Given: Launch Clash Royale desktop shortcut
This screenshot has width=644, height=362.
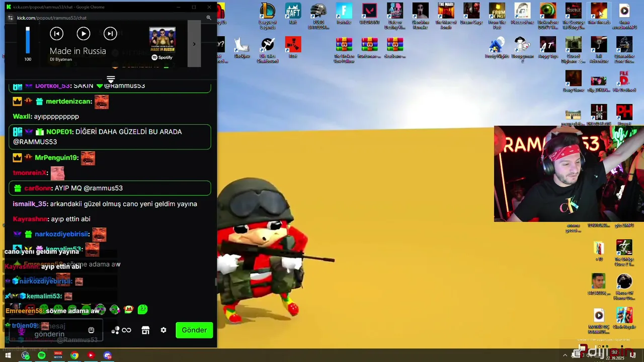Looking at the screenshot, I should (624, 318).
